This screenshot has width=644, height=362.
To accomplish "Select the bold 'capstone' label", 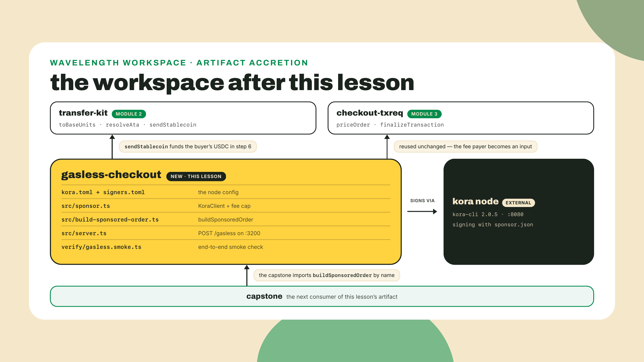I will point(264,296).
